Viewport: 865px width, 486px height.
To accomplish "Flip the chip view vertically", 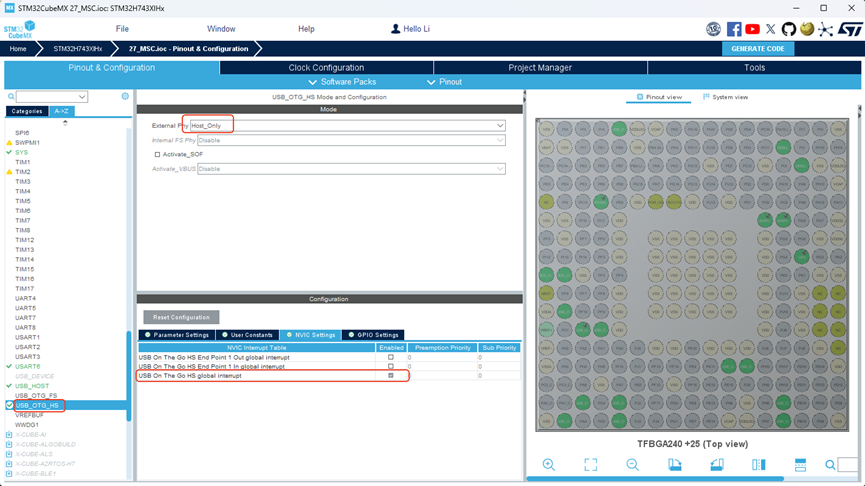I will click(x=800, y=464).
